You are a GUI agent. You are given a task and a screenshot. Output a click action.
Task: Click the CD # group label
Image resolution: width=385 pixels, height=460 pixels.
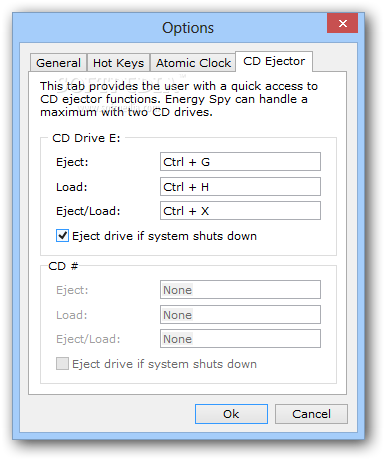tap(63, 266)
